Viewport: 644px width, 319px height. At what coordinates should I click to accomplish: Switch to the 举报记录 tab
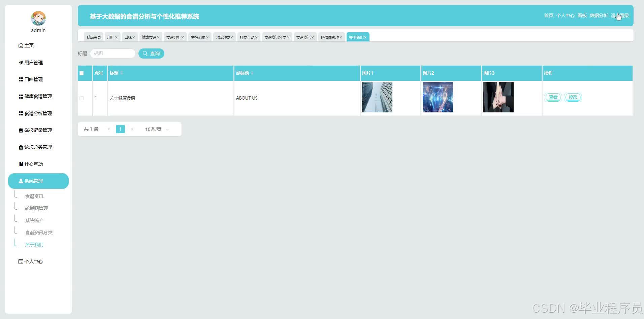click(x=198, y=37)
